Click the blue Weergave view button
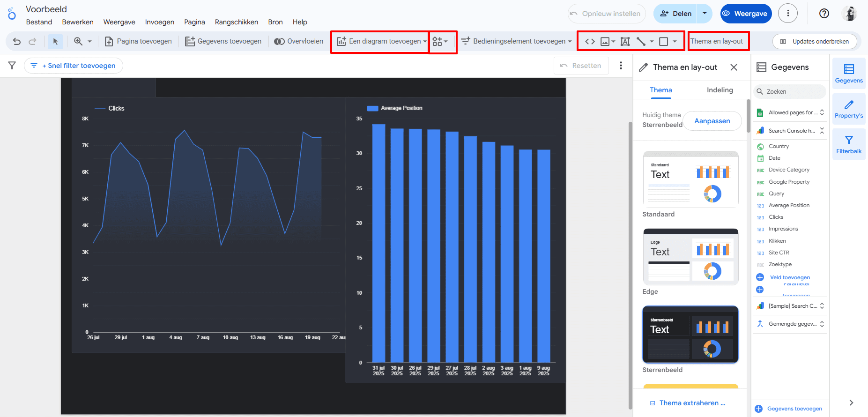 [747, 14]
